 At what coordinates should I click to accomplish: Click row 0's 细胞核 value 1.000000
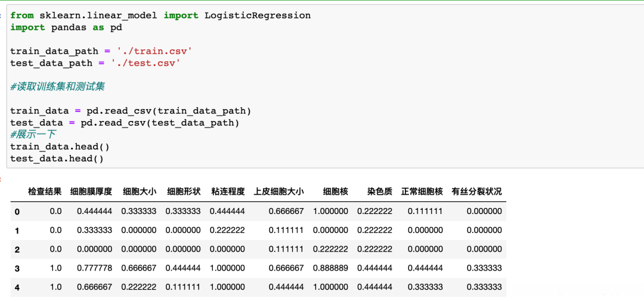click(330, 211)
